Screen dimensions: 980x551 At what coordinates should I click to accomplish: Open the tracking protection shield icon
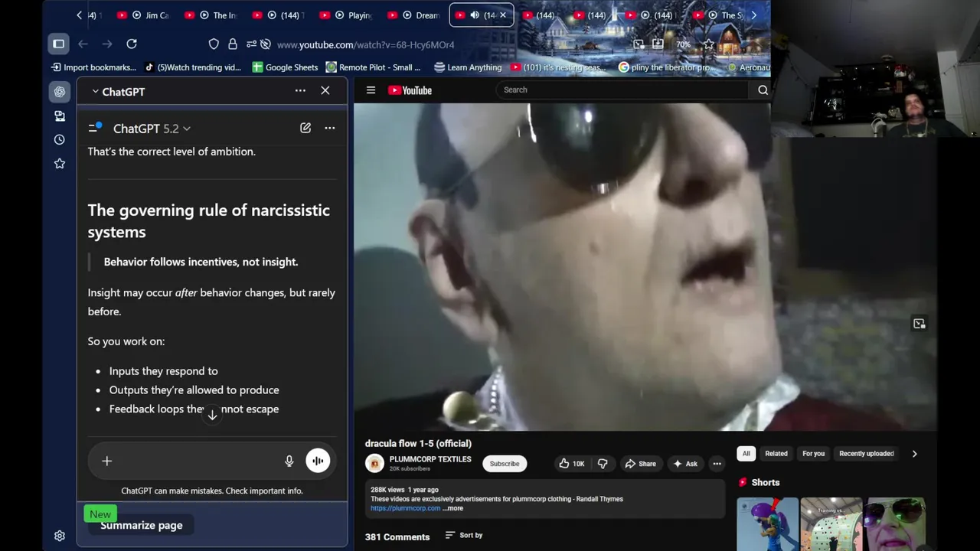point(214,44)
